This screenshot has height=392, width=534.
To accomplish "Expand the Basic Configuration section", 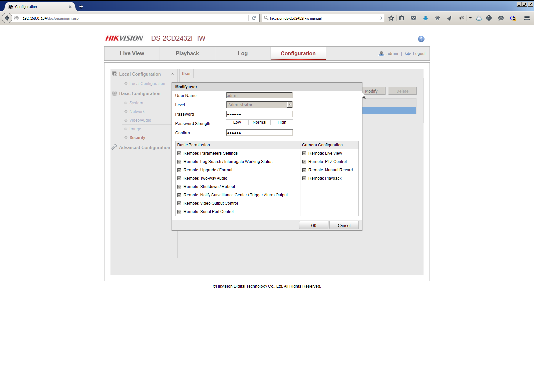I will [140, 93].
